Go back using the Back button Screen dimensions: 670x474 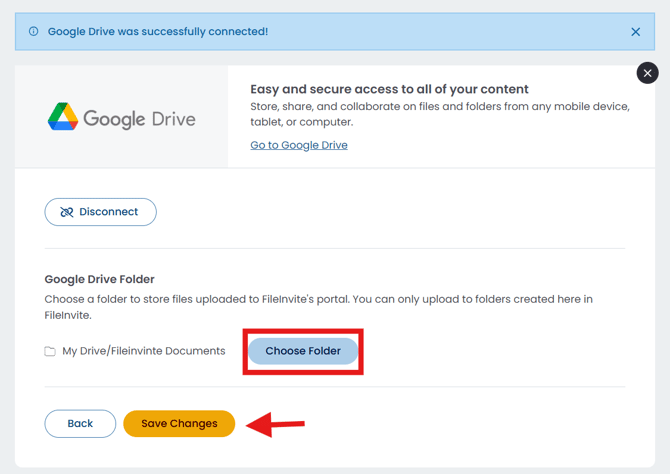click(80, 423)
